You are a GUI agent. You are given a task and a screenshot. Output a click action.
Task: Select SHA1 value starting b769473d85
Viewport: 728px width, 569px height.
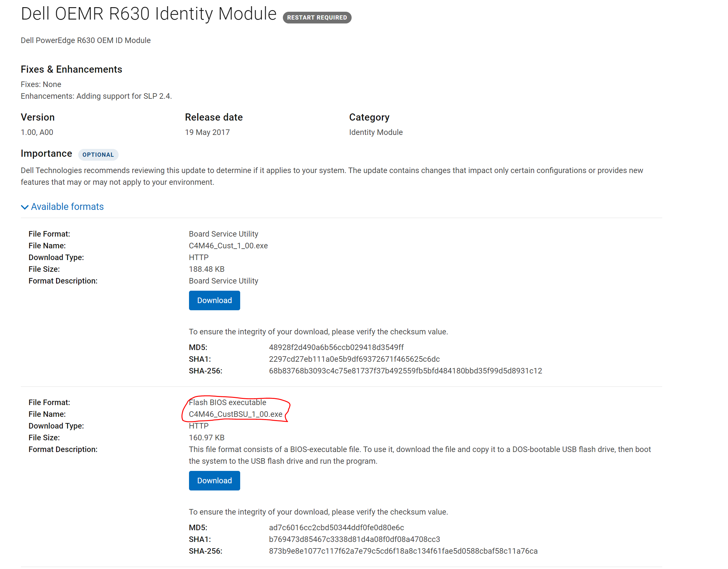(x=355, y=540)
